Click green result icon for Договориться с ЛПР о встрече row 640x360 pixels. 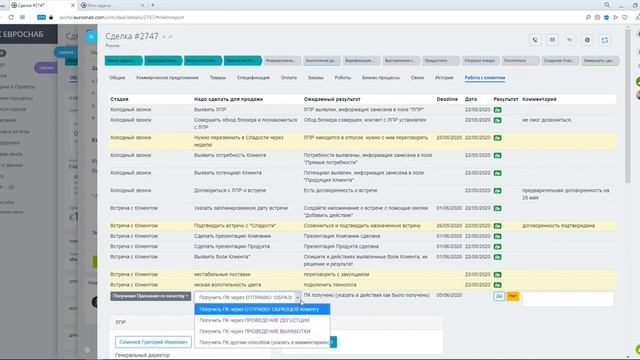498,191
